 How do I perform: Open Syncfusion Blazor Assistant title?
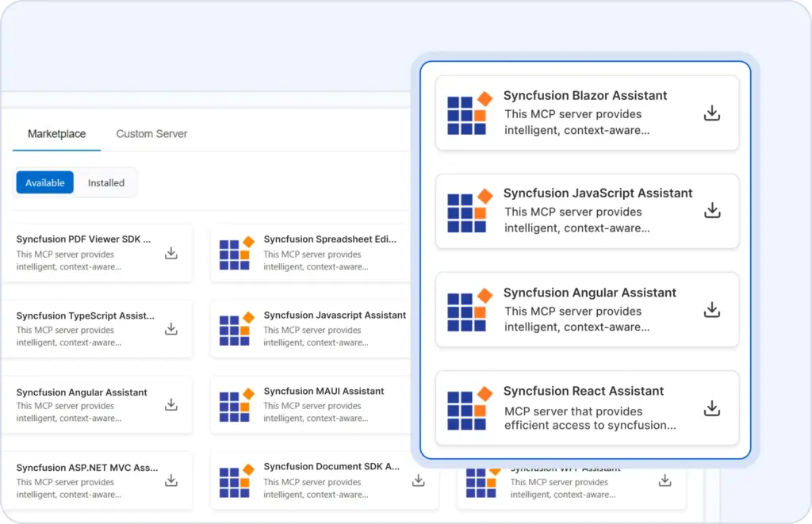coord(585,95)
